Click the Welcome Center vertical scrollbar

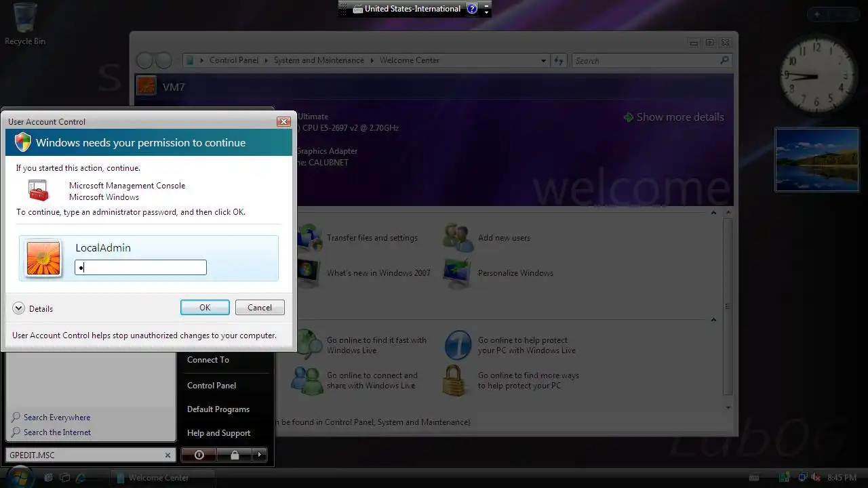pos(728,306)
